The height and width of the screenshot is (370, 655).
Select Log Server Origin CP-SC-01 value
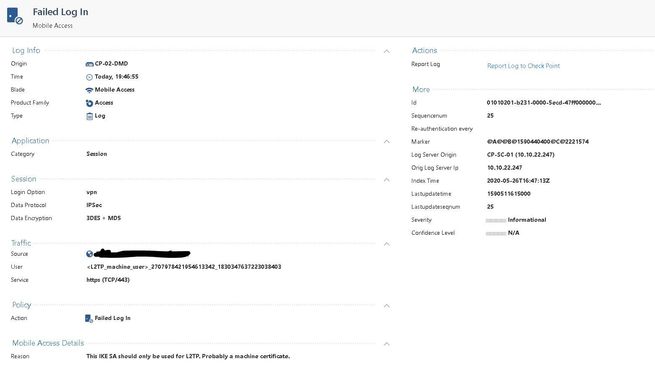pos(520,155)
